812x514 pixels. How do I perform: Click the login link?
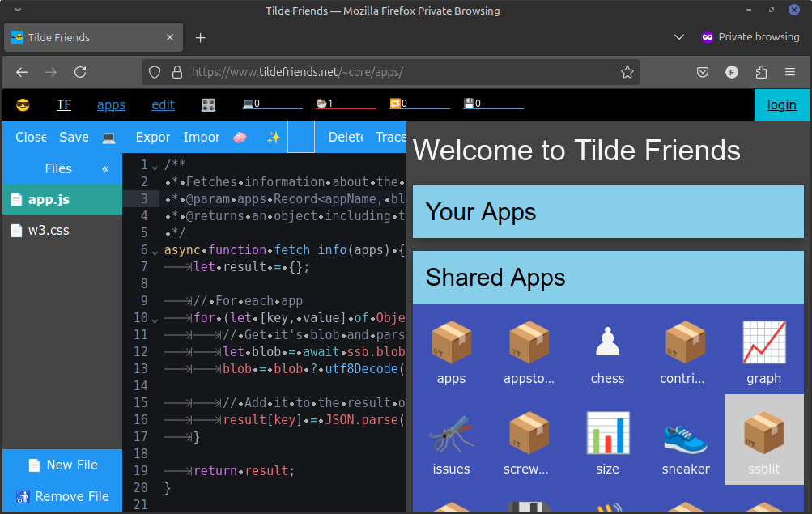click(780, 104)
